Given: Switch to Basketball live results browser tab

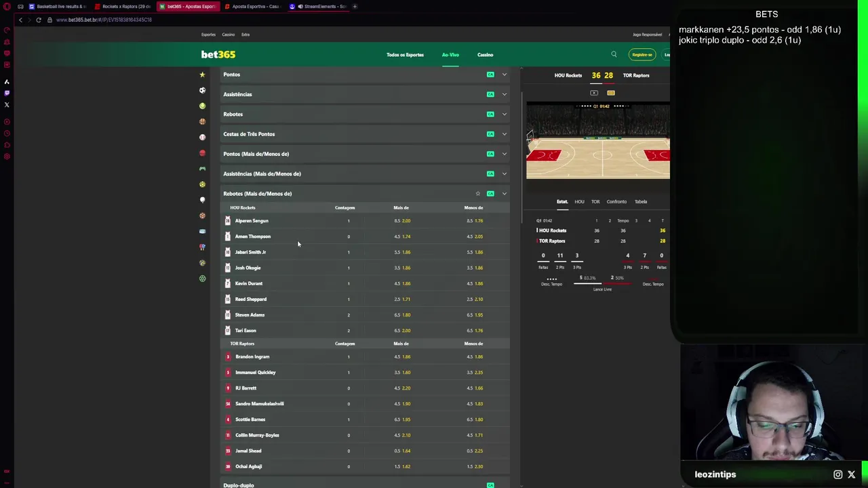Looking at the screenshot, I should click(x=57, y=6).
